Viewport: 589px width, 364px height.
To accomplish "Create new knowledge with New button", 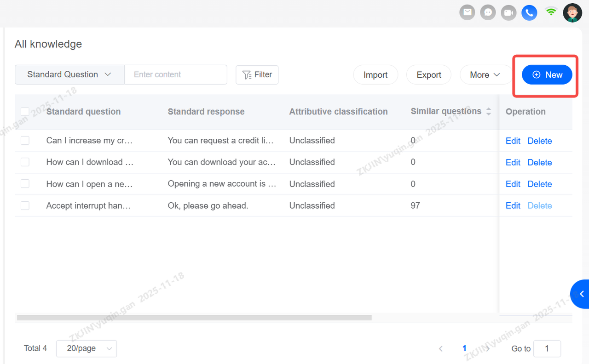I will pyautogui.click(x=547, y=75).
